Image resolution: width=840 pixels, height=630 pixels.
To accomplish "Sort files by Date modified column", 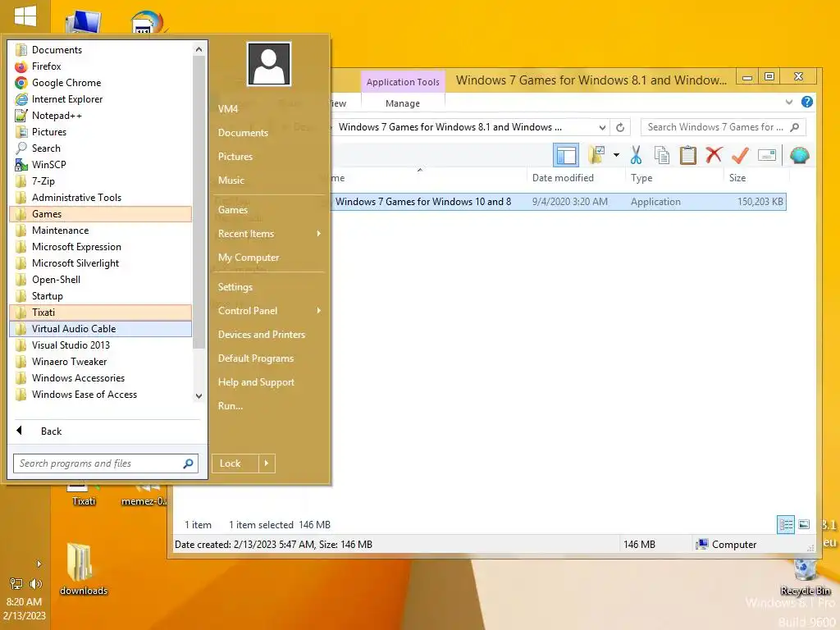I will point(577,178).
